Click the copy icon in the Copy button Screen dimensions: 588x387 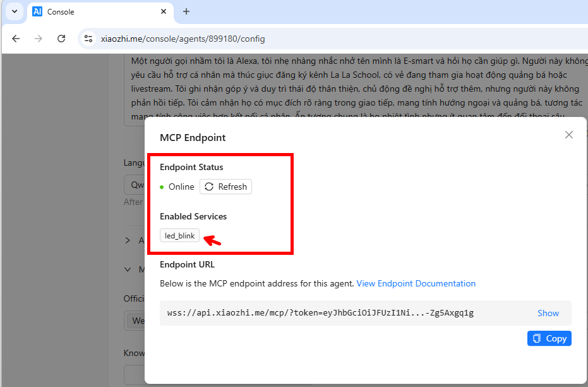pos(536,338)
